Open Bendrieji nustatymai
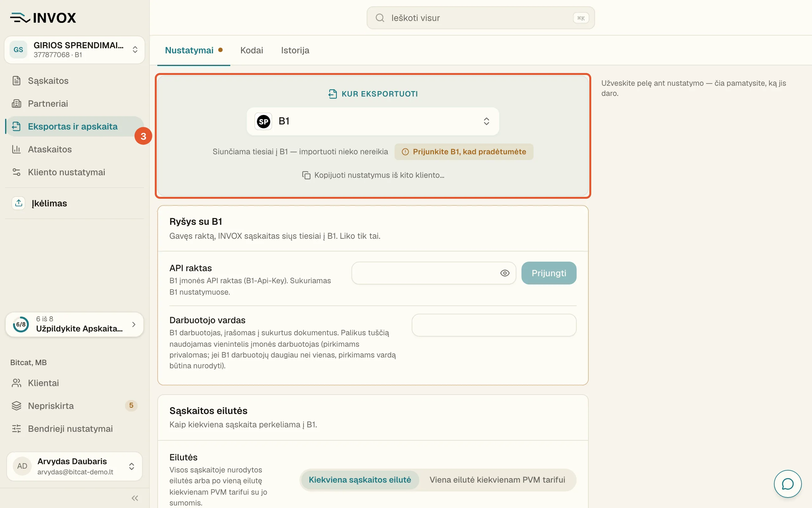 (75, 429)
